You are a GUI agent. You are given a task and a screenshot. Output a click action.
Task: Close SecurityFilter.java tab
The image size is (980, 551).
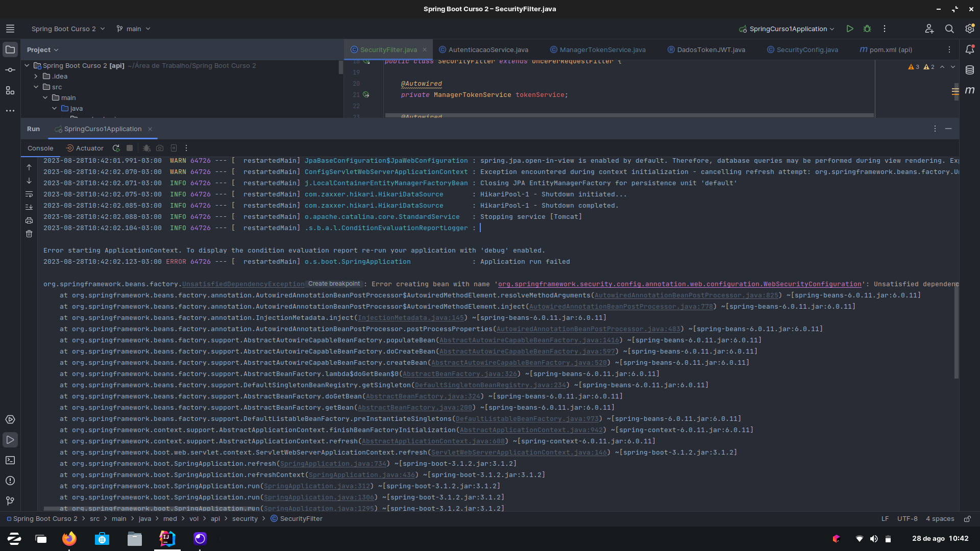point(425,50)
